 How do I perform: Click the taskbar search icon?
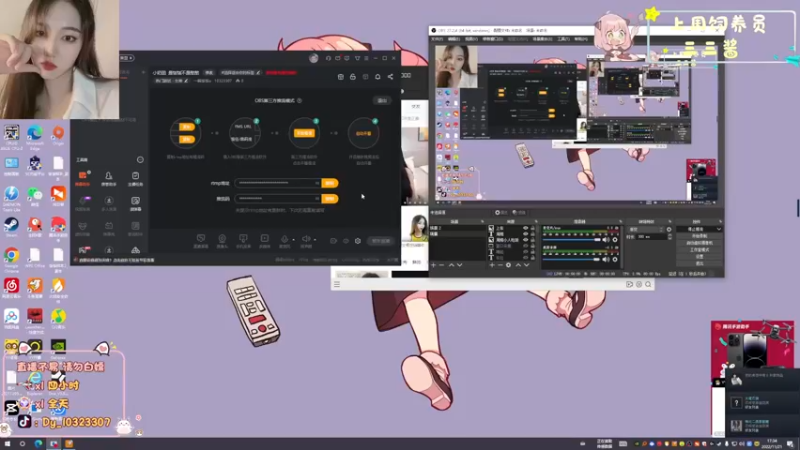coord(22,444)
